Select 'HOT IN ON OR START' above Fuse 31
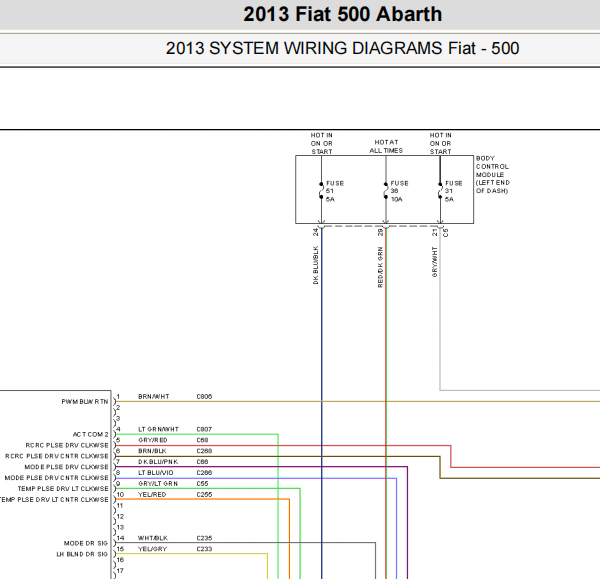 [440, 144]
